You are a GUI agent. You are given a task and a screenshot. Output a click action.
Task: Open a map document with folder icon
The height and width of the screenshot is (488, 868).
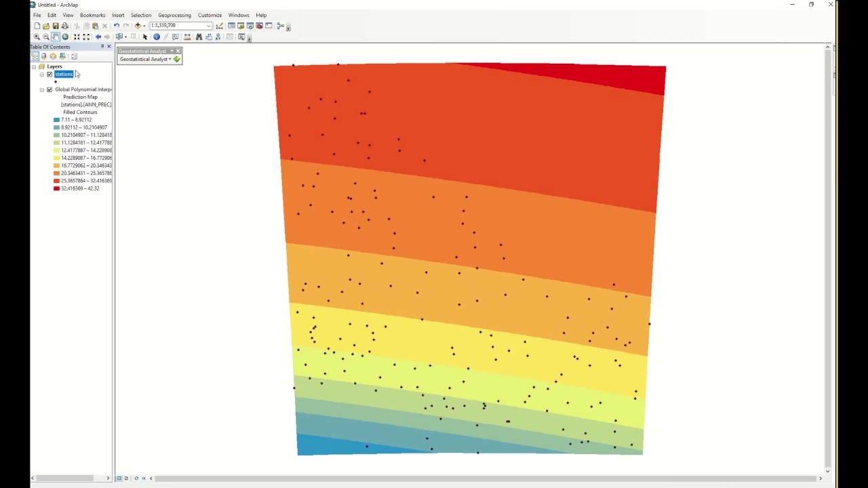(x=46, y=26)
